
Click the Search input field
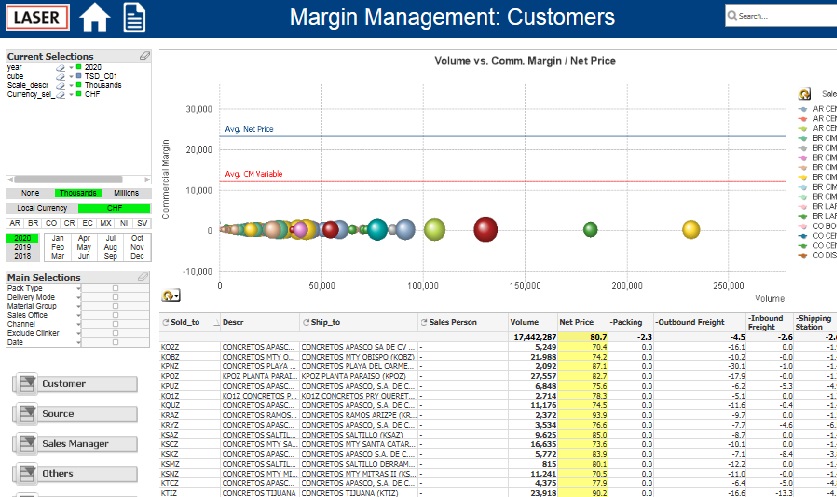(781, 16)
